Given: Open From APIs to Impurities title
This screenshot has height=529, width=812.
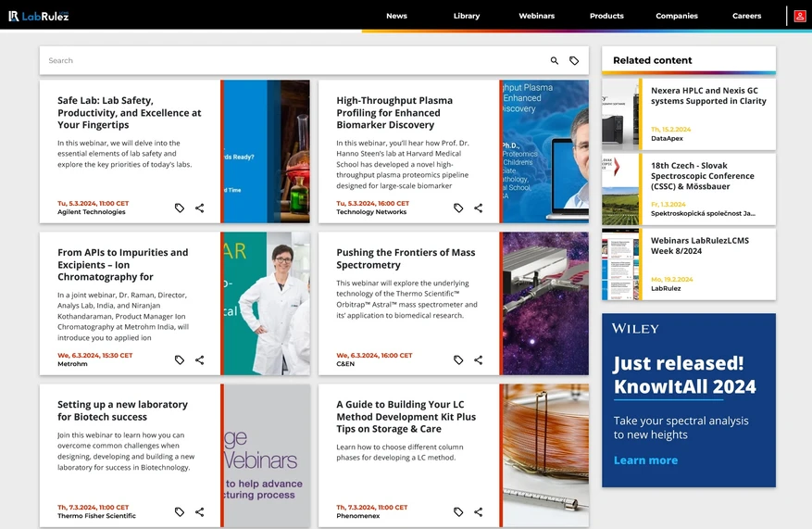Looking at the screenshot, I should click(x=123, y=264).
